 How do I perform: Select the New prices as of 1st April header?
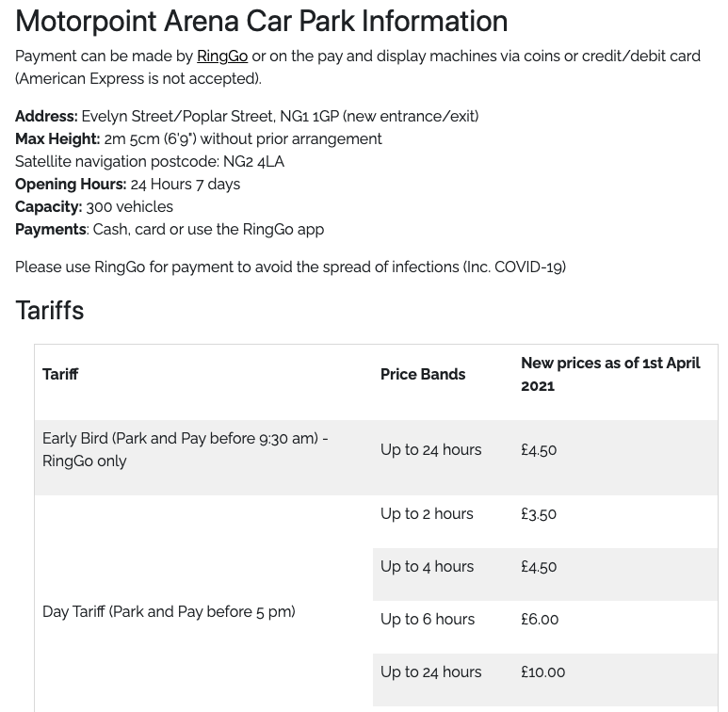point(610,375)
